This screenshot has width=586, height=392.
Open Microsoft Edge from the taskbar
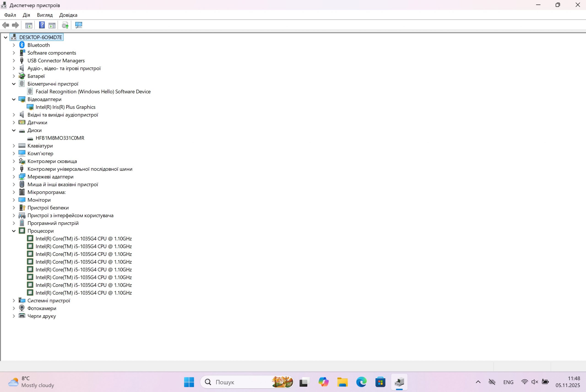tap(361, 382)
